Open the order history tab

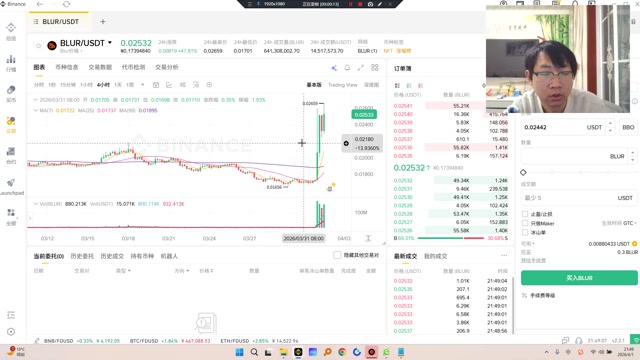pos(82,256)
